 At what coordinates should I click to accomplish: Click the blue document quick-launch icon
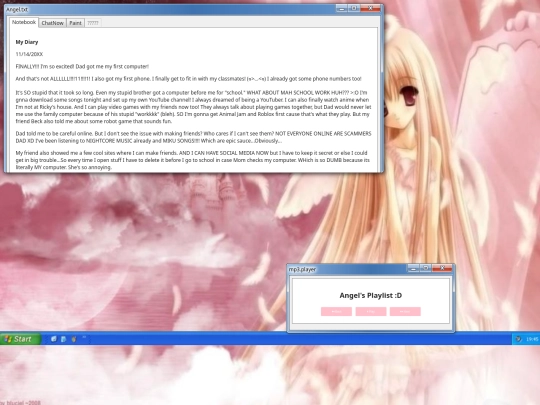[x=63, y=339]
